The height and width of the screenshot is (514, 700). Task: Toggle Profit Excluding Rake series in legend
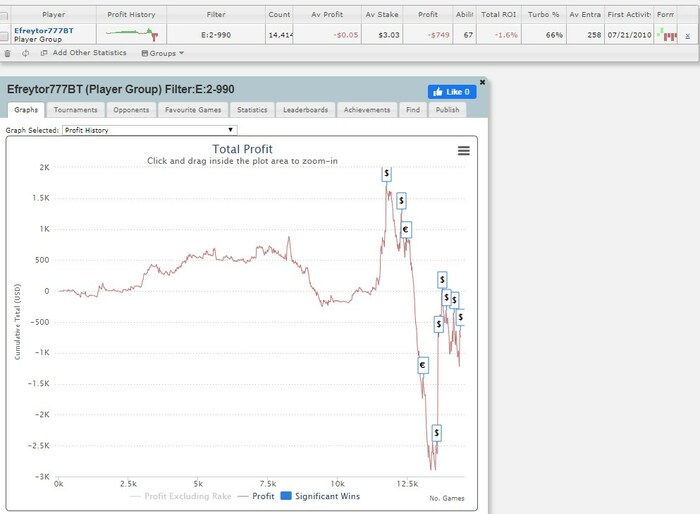181,496
